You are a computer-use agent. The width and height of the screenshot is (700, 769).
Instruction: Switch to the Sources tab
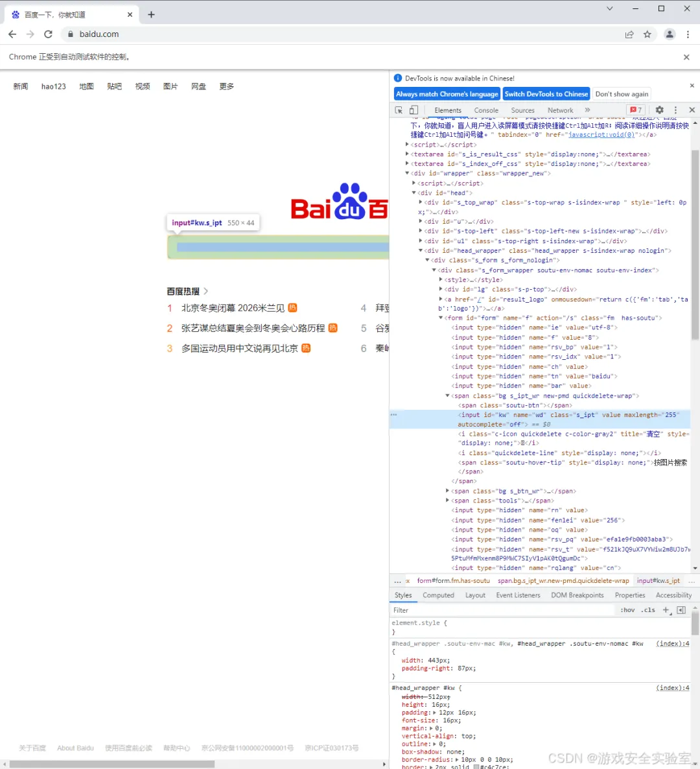(x=522, y=110)
